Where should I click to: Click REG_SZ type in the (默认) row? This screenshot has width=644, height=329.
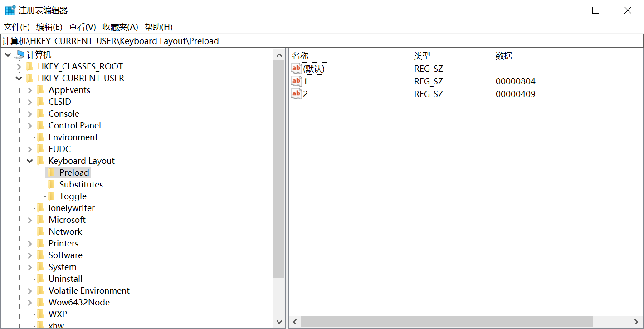429,69
